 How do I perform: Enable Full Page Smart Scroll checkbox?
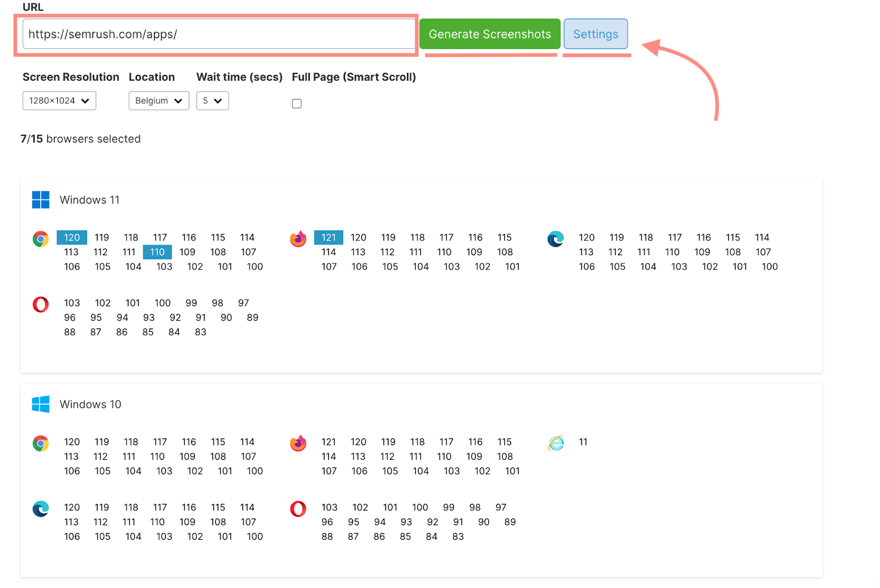[x=297, y=103]
